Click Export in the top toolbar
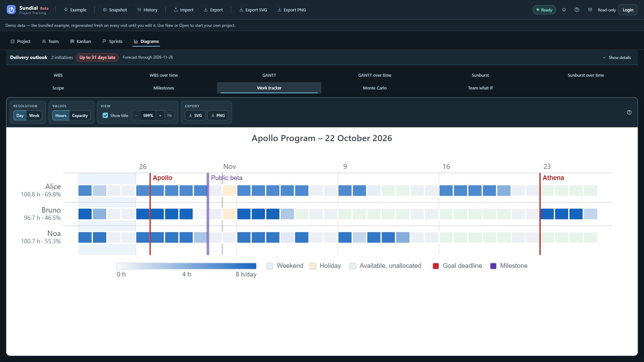Image resolution: width=644 pixels, height=362 pixels. pos(213,10)
